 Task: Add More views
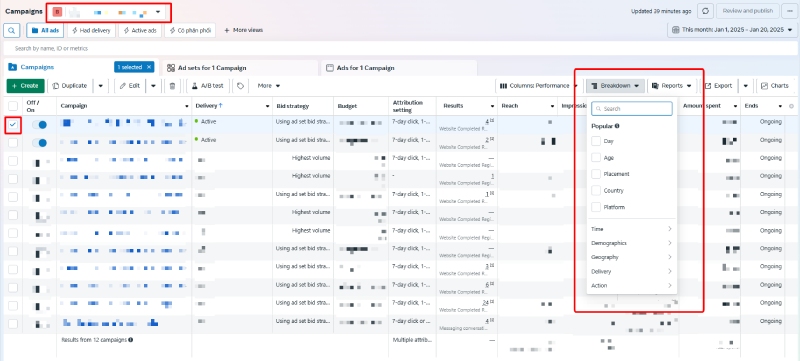click(x=243, y=31)
